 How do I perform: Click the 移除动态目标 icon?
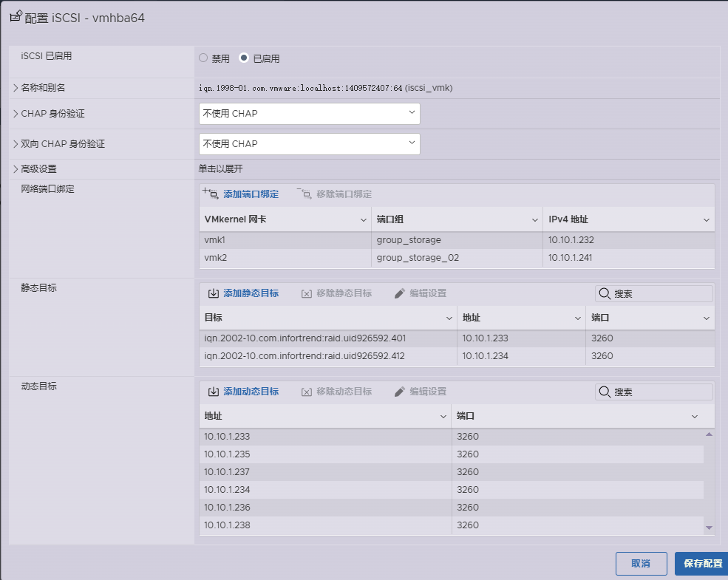(x=305, y=391)
